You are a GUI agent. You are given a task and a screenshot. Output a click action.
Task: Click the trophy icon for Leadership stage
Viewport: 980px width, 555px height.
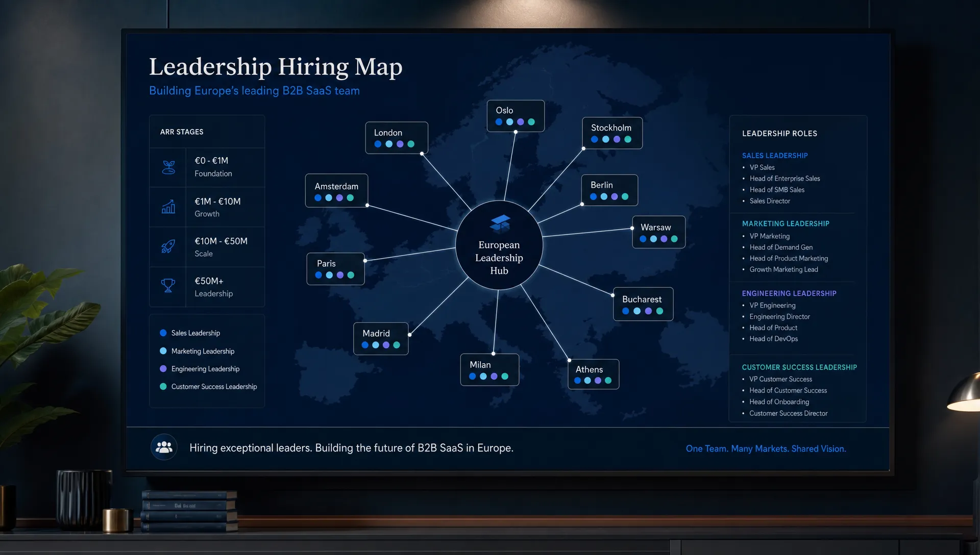click(168, 286)
